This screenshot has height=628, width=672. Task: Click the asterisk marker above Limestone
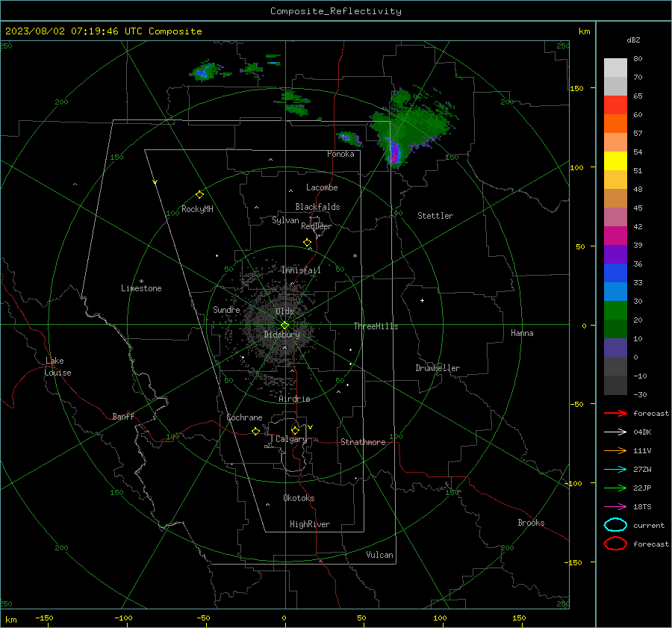(x=141, y=282)
